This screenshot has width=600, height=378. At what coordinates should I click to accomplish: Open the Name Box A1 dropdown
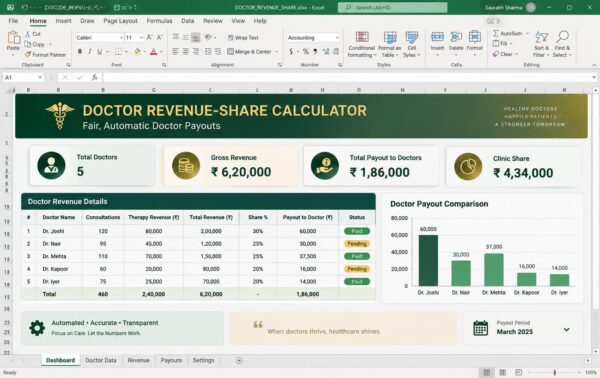40,77
